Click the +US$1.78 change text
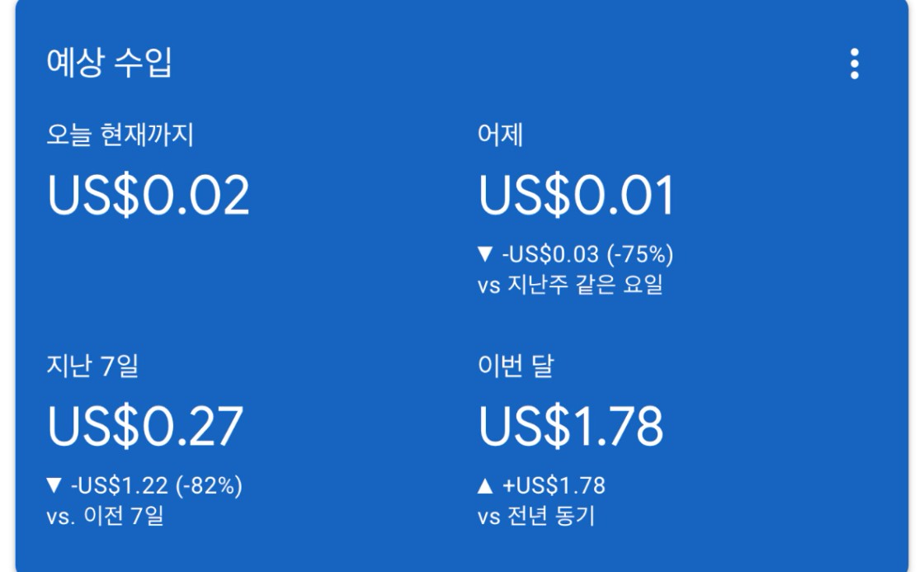The image size is (924, 572). coord(553,486)
